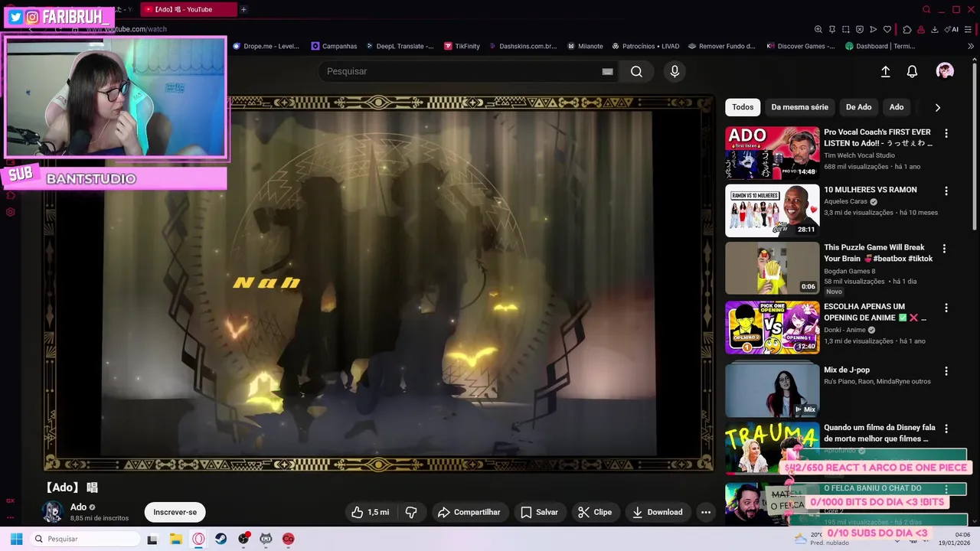Open the DeepL Translate bookmark
Image resolution: width=980 pixels, height=551 pixels.
pos(399,46)
